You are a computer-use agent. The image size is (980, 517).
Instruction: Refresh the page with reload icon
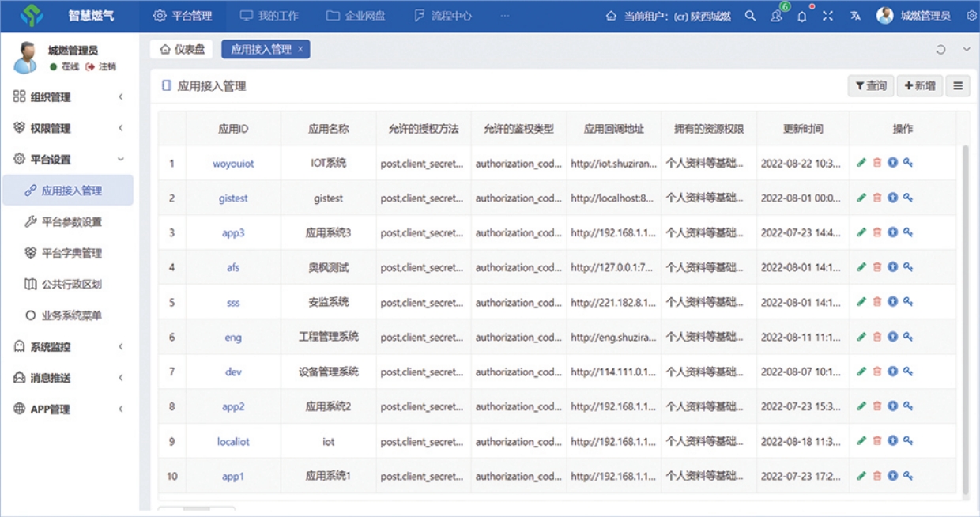[x=940, y=49]
